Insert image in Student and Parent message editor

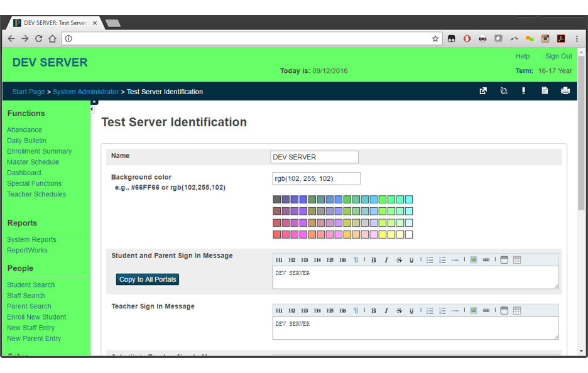pyautogui.click(x=473, y=260)
